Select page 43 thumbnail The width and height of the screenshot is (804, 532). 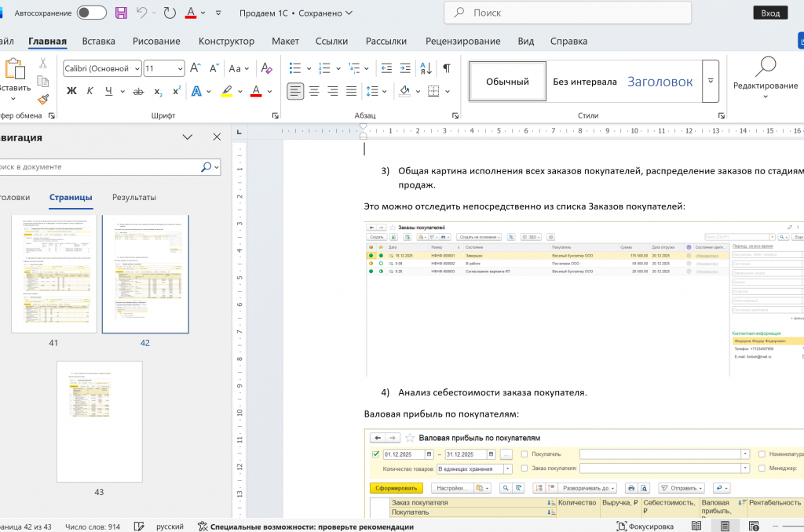click(x=99, y=421)
